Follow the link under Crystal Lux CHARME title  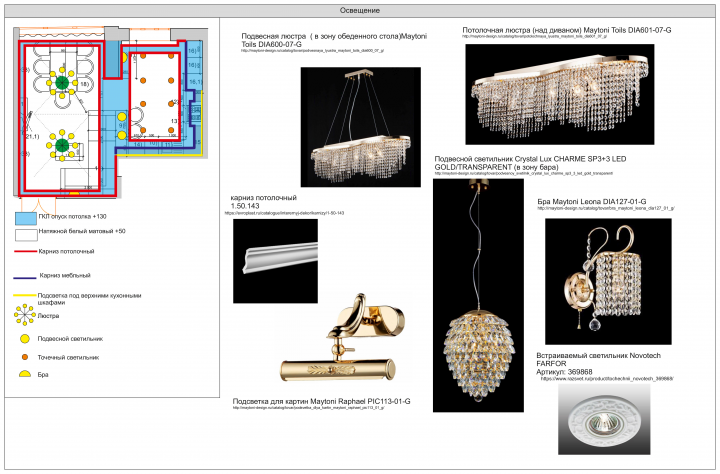[x=524, y=174]
